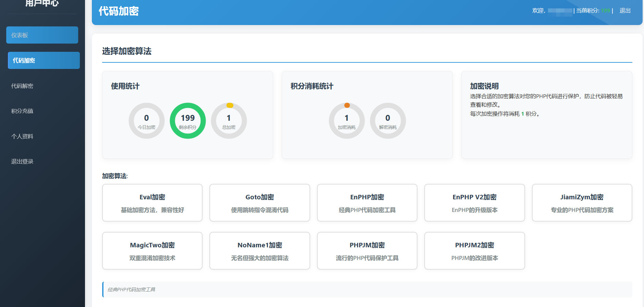The height and width of the screenshot is (307, 644).
Task: Select the PHPJM加密 algorithm card
Action: [x=367, y=251]
